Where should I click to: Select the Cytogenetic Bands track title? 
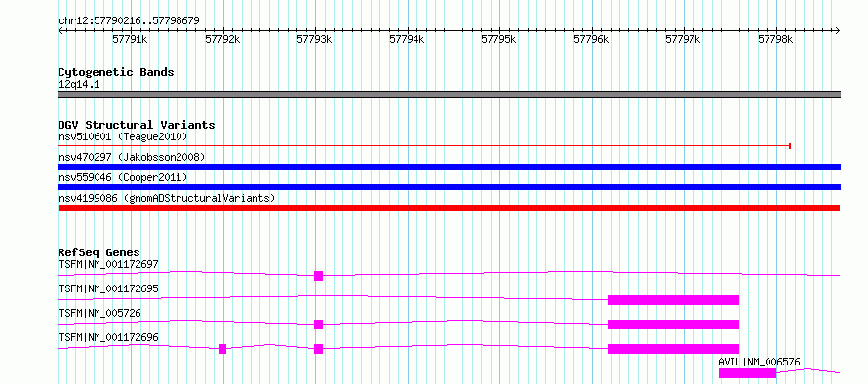point(116,72)
